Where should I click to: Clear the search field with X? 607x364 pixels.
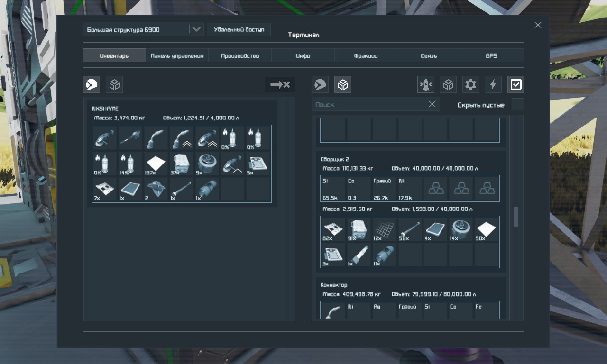coord(432,104)
